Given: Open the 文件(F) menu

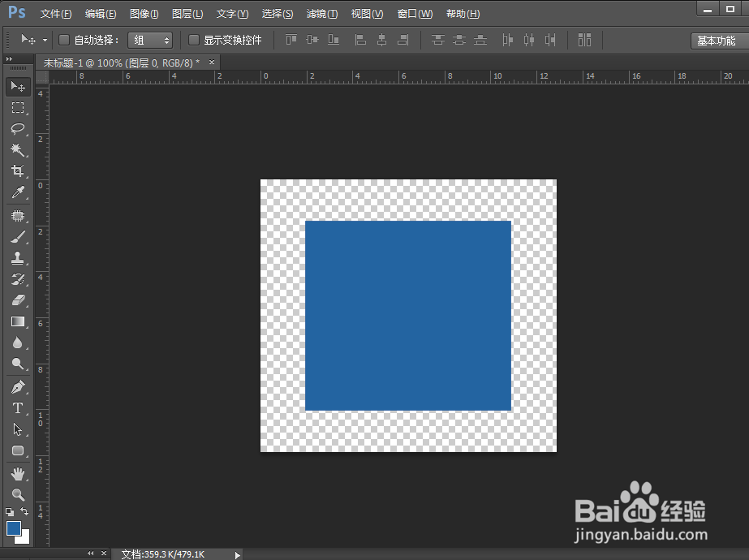Looking at the screenshot, I should coord(56,14).
